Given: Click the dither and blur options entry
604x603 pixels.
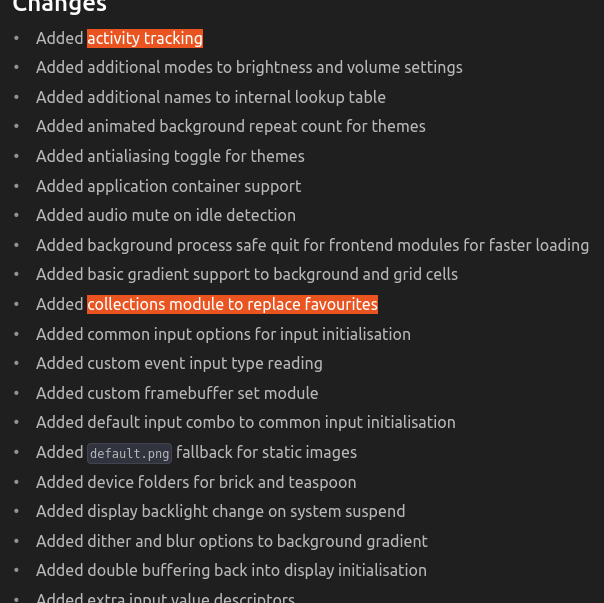Looking at the screenshot, I should 232,541.
